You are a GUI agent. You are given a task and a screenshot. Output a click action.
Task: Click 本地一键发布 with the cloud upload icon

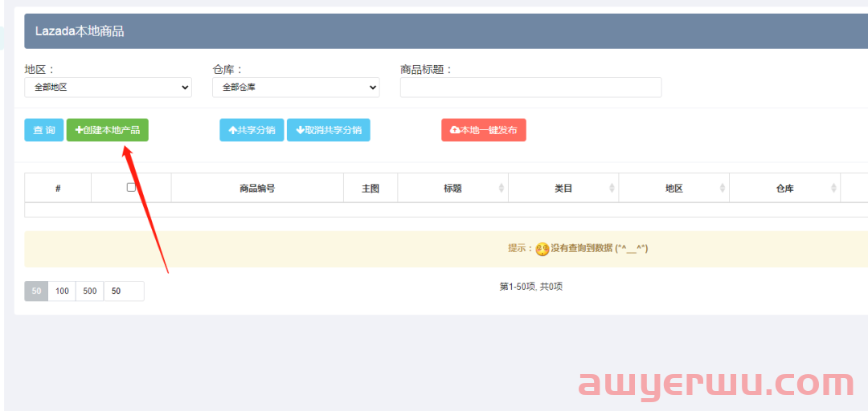tap(483, 130)
